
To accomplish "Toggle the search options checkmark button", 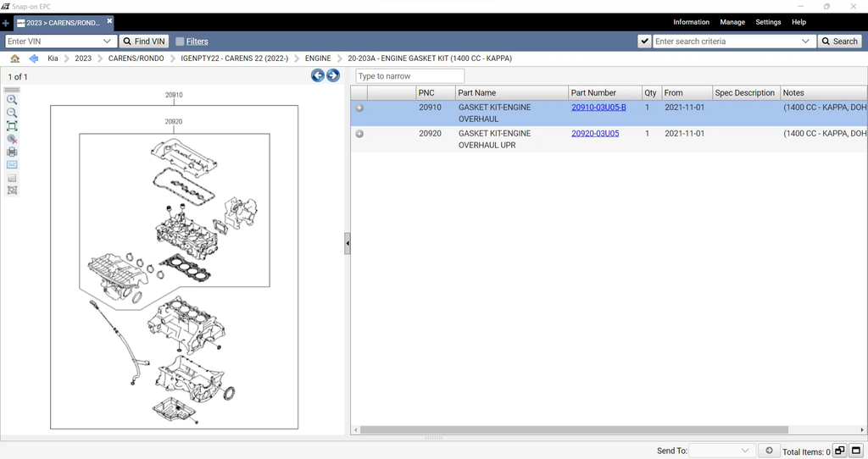I will [644, 41].
